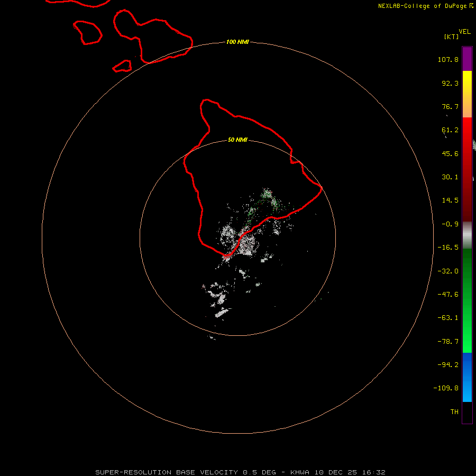Image resolution: width=476 pixels, height=476 pixels.
Task: Click the Super-Resolution Base Velocity caption text
Action: [241, 472]
